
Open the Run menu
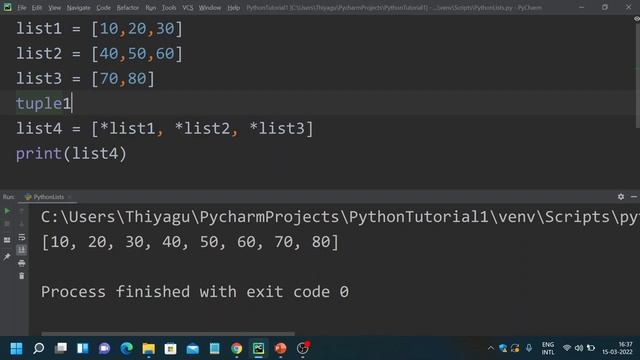151,8
